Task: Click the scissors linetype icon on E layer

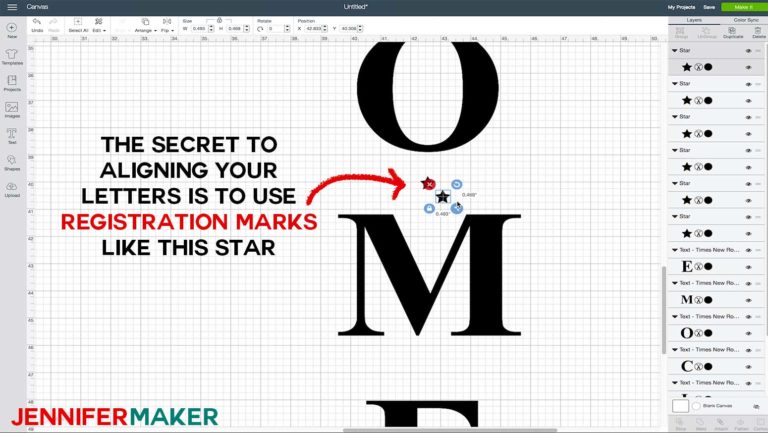Action: click(x=698, y=266)
